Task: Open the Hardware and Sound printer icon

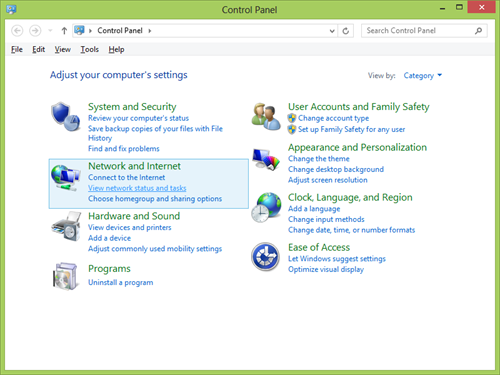Action: point(66,226)
